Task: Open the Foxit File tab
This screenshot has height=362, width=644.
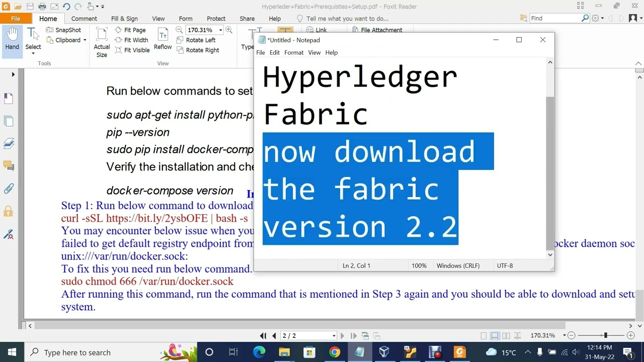Action: 16,19
